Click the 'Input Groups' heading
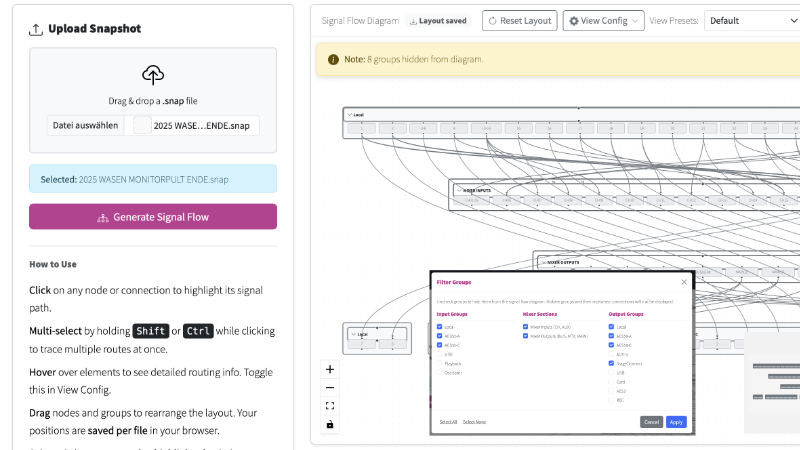Viewport: 800px width, 450px height. click(452, 314)
